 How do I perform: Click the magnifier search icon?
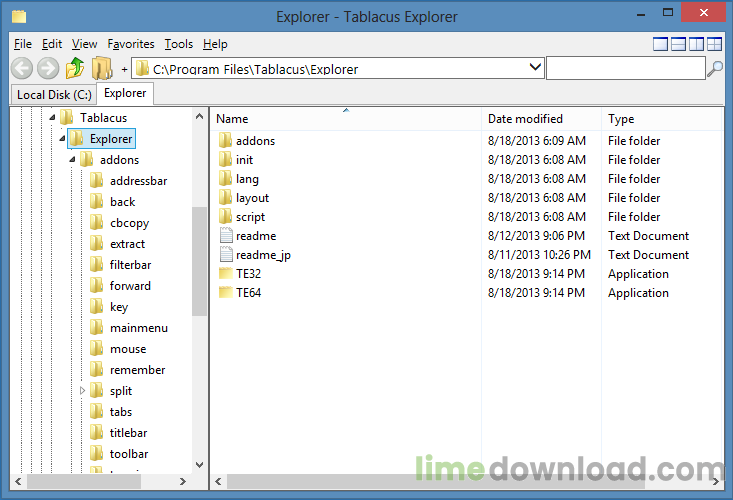[715, 68]
